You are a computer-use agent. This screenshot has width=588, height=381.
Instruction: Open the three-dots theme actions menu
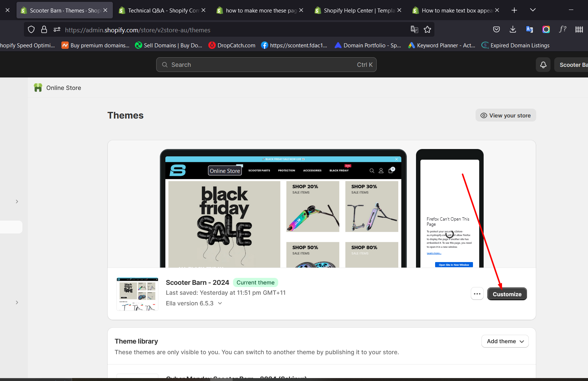(477, 294)
